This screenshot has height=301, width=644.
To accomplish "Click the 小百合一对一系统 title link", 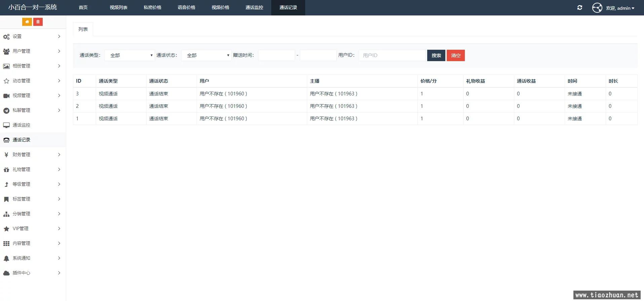I will 33,7.
